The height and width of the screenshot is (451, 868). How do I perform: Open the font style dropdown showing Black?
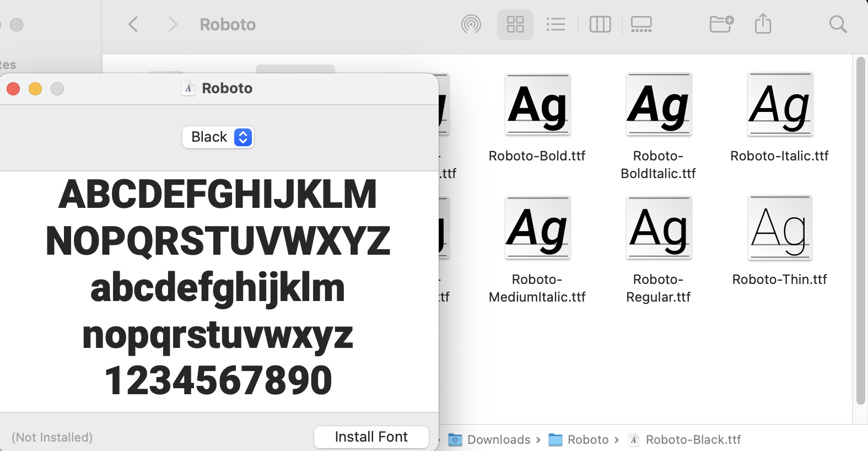pyautogui.click(x=218, y=137)
